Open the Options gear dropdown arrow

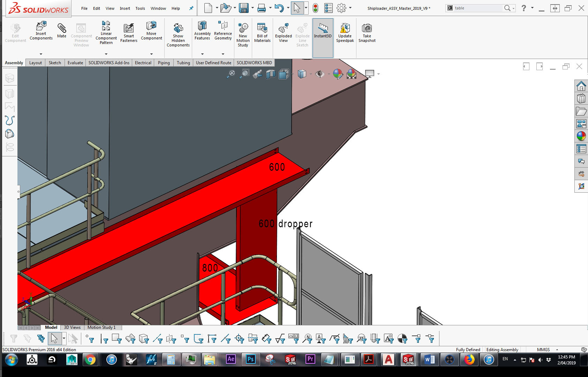coord(350,8)
